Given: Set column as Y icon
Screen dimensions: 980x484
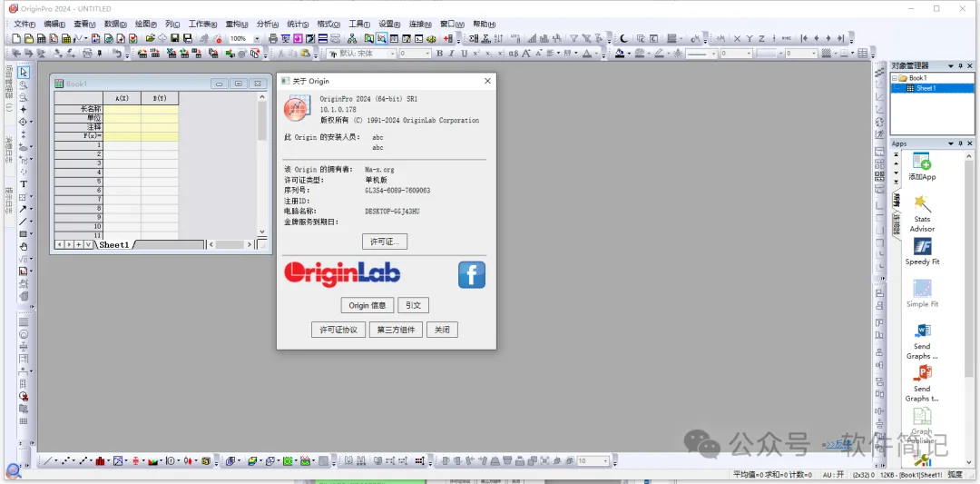Looking at the screenshot, I should [750, 38].
